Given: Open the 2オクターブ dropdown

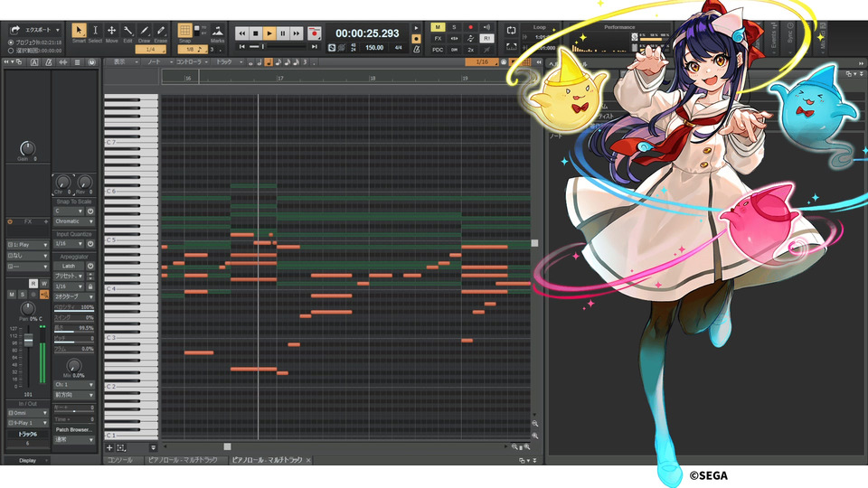Looking at the screenshot, I should pyautogui.click(x=74, y=297).
